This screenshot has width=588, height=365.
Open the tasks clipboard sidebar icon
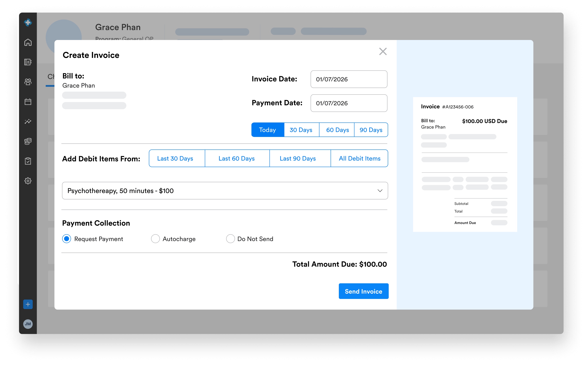[28, 161]
